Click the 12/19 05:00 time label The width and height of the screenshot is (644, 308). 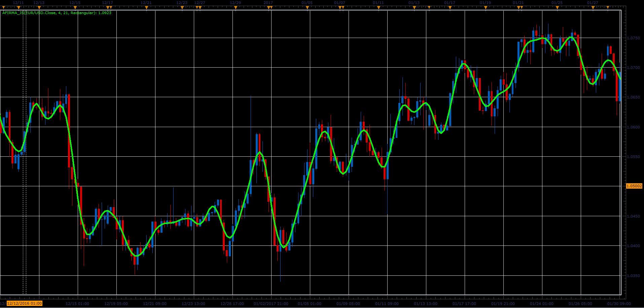116,304
